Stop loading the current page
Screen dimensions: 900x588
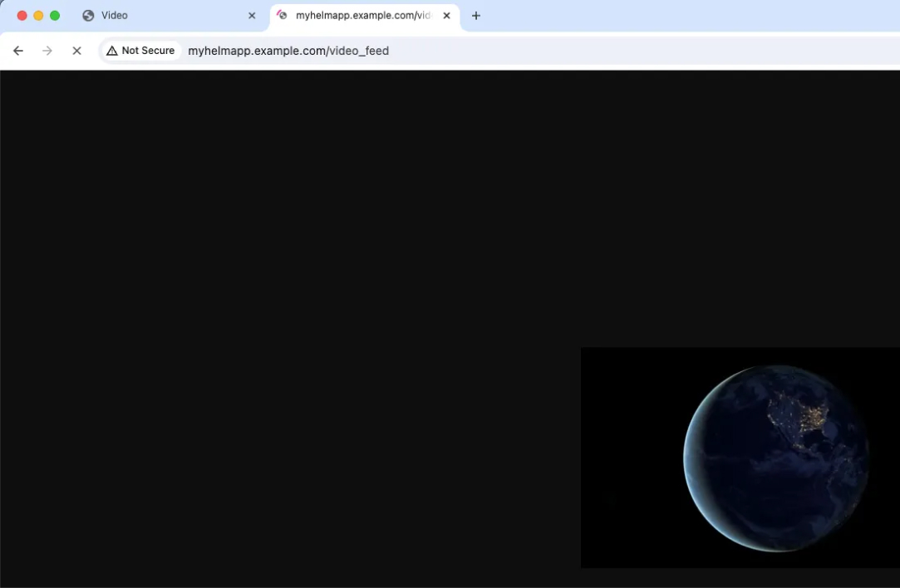[76, 51]
